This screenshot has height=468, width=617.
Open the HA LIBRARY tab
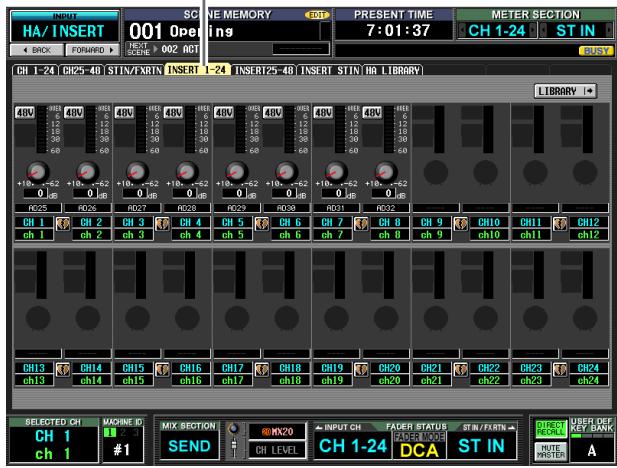click(x=392, y=70)
